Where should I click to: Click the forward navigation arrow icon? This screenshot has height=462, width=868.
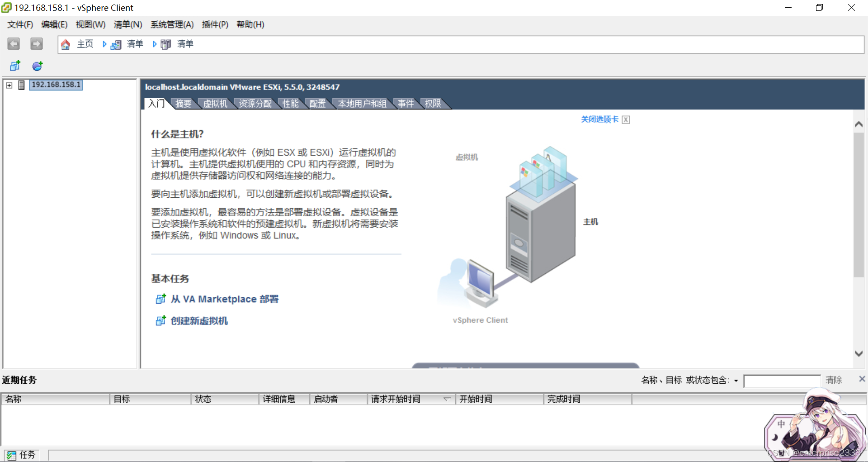tap(37, 44)
